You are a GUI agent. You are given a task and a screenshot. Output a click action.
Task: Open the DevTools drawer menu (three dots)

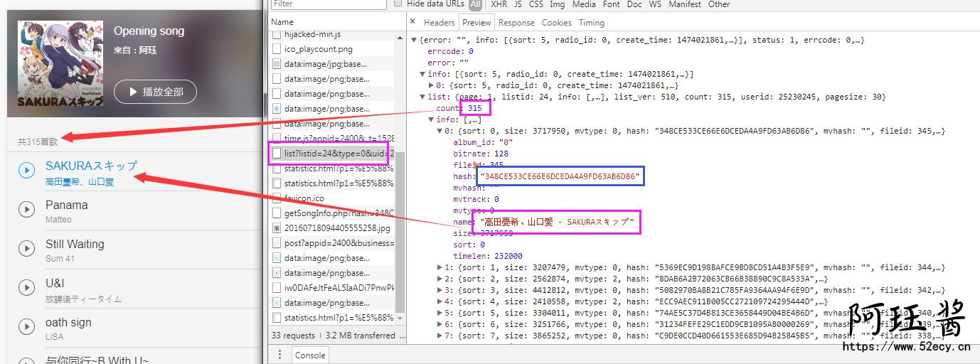click(x=279, y=355)
